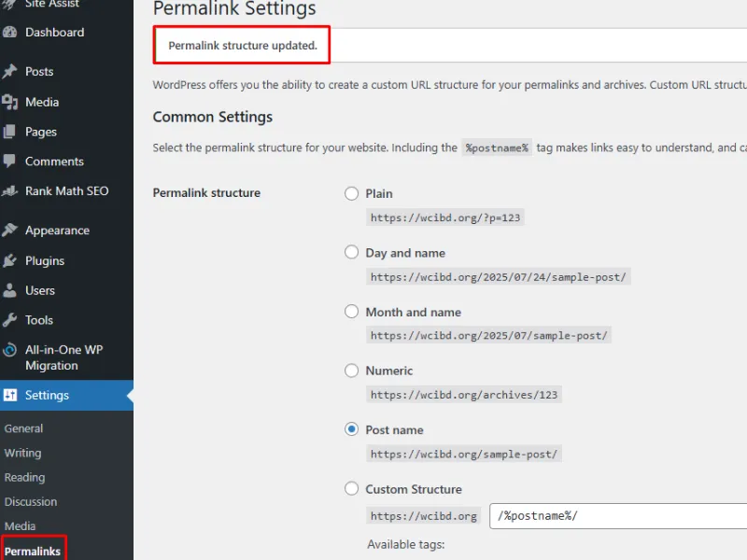
Task: Open Reading settings submenu link
Action: 25,477
